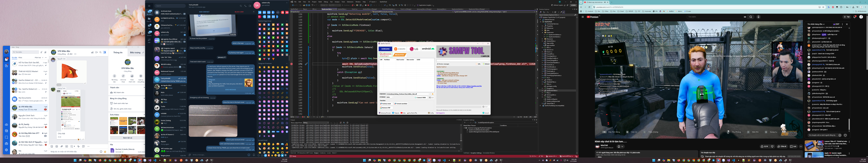
Task: Browse firehose file with folder icon
Action: point(433,94)
